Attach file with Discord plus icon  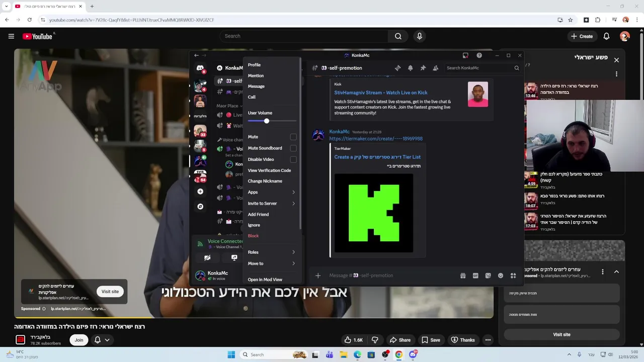pos(318,276)
